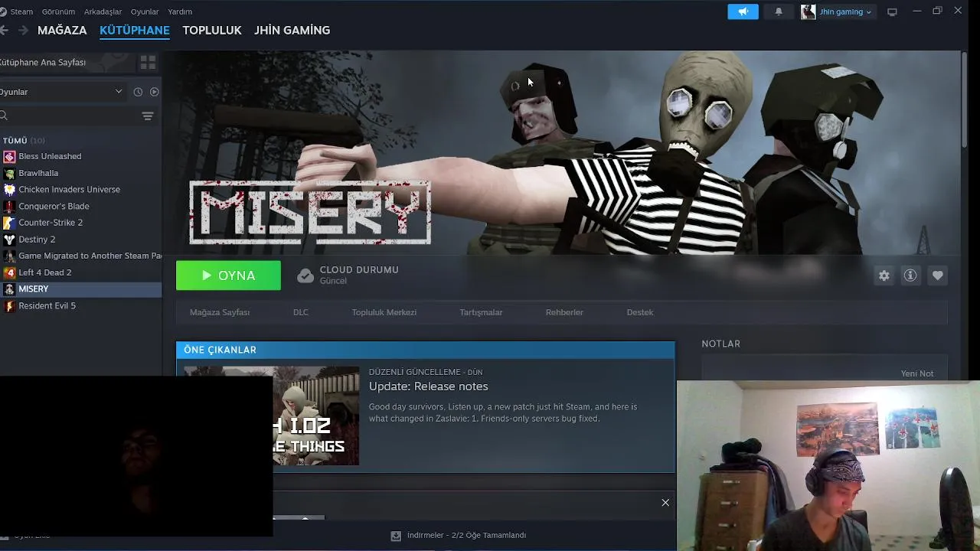The height and width of the screenshot is (551, 980).
Task: Collapse the TÜMÜ games group
Action: point(23,141)
